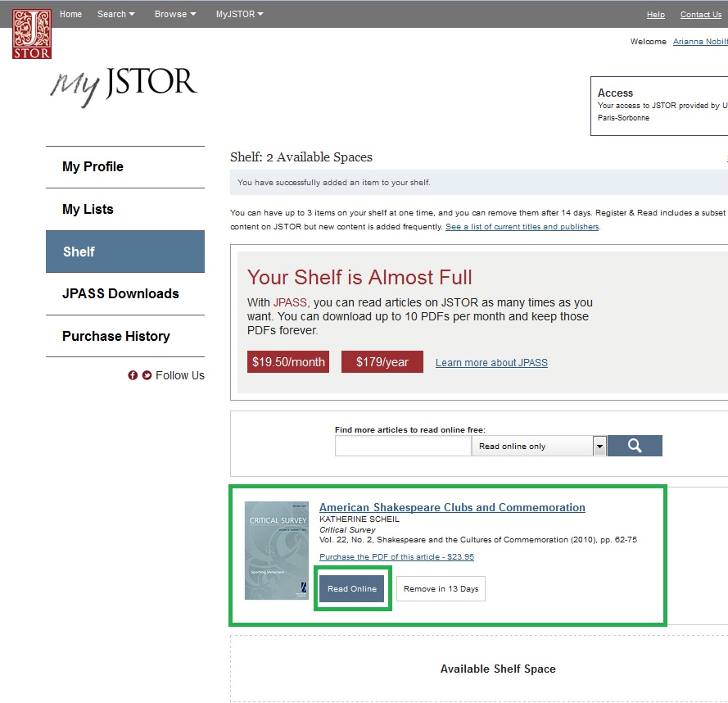The height and width of the screenshot is (703, 728).
Task: Click the magnifying glass search button
Action: 635,446
